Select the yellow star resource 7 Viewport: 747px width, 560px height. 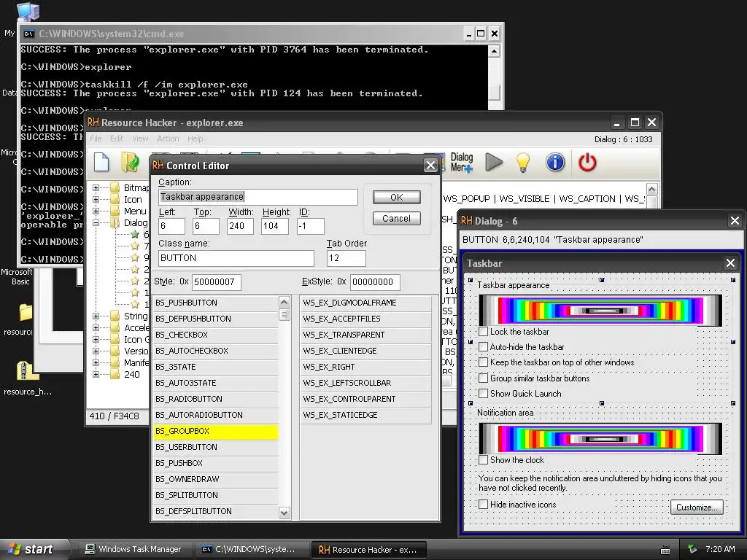pyautogui.click(x=135, y=246)
